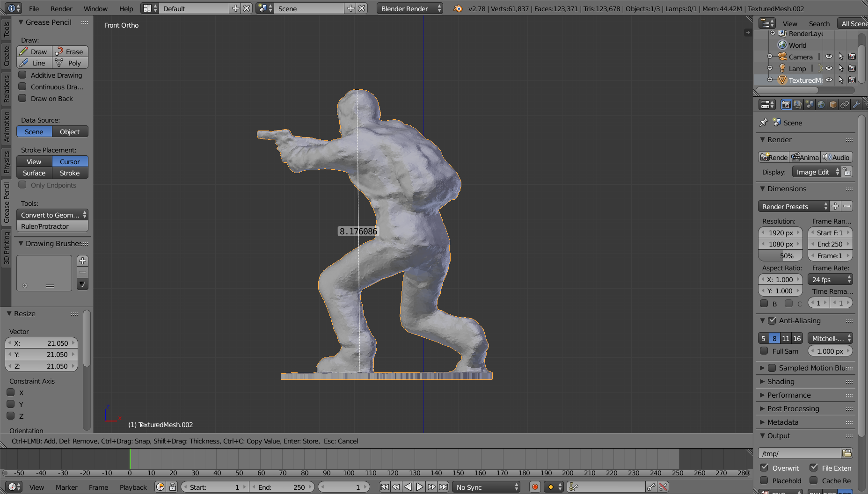This screenshot has width=868, height=494.
Task: Delete keyframe with crossed key icon
Action: (x=663, y=487)
